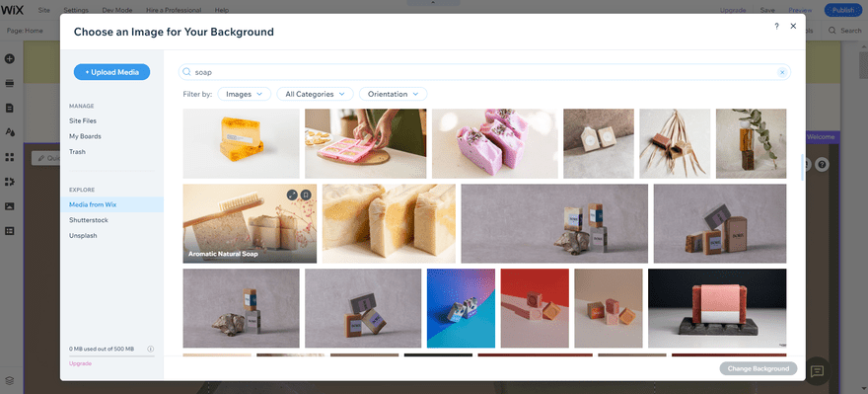Click the Publish button
868x394 pixels.
tap(843, 10)
